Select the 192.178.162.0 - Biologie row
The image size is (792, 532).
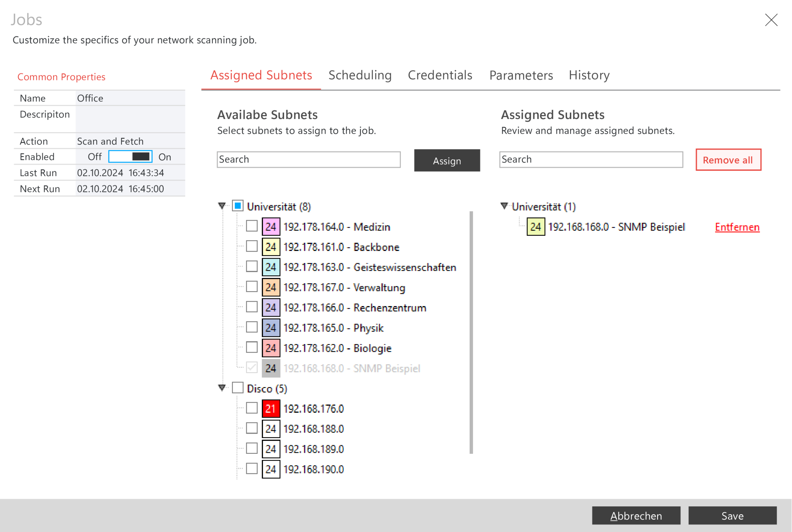pyautogui.click(x=338, y=348)
